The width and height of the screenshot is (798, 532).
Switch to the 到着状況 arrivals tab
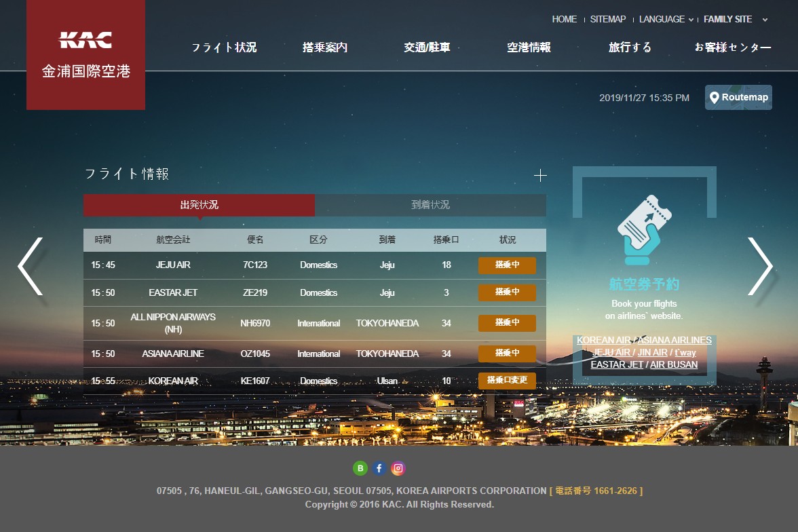(x=430, y=205)
